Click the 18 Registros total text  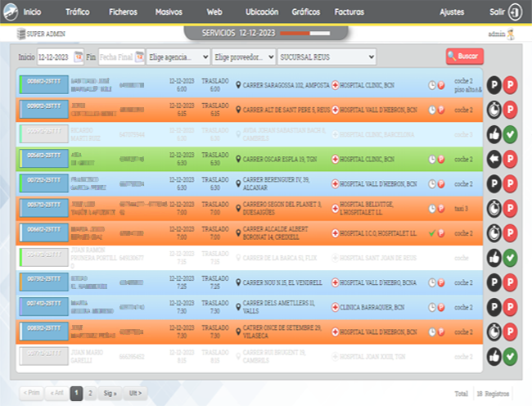493,394
